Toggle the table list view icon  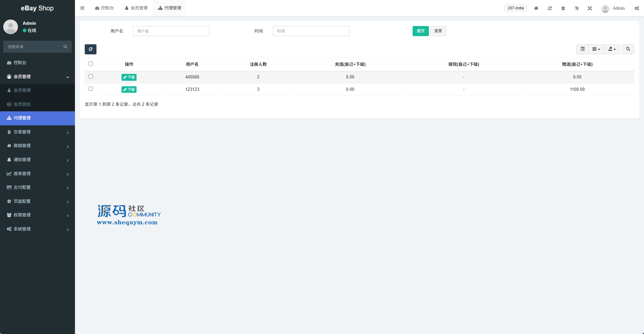click(x=583, y=49)
